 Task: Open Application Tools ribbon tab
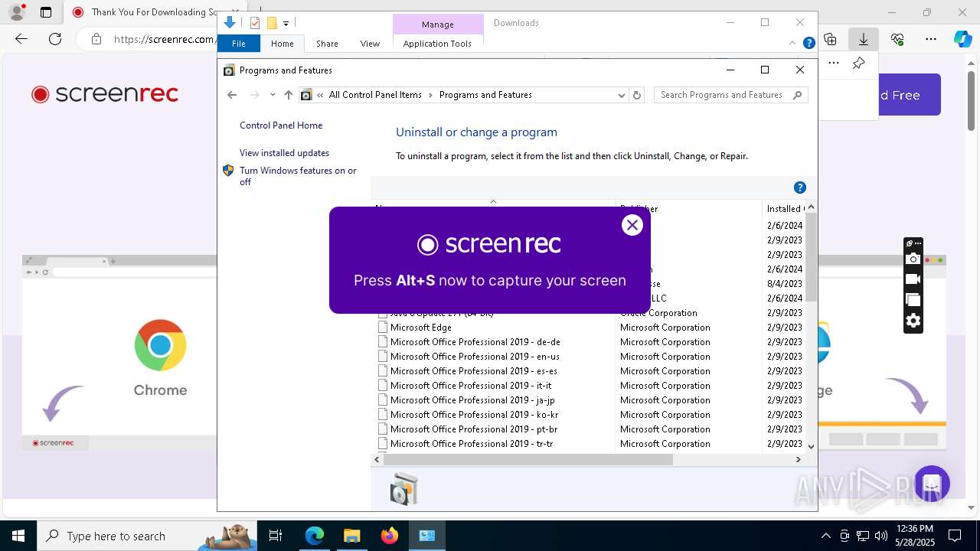pos(437,44)
